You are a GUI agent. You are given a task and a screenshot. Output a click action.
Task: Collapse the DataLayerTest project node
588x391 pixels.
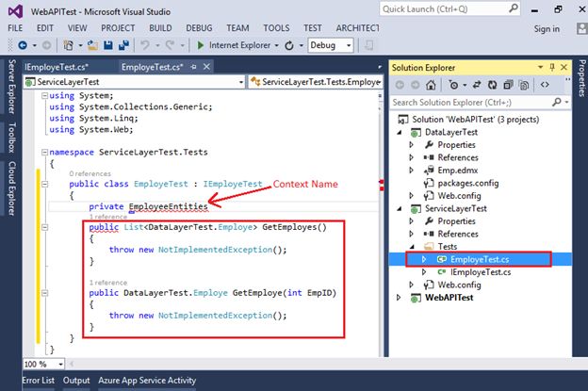400,132
